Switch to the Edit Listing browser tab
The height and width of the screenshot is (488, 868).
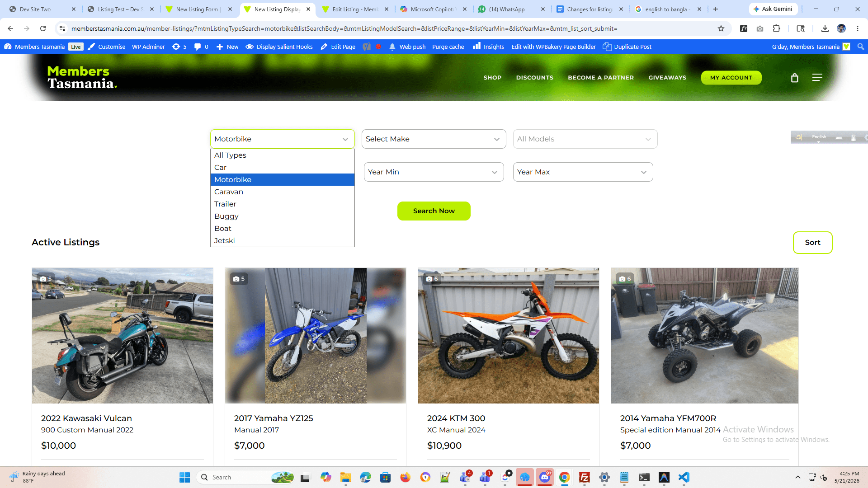point(356,9)
